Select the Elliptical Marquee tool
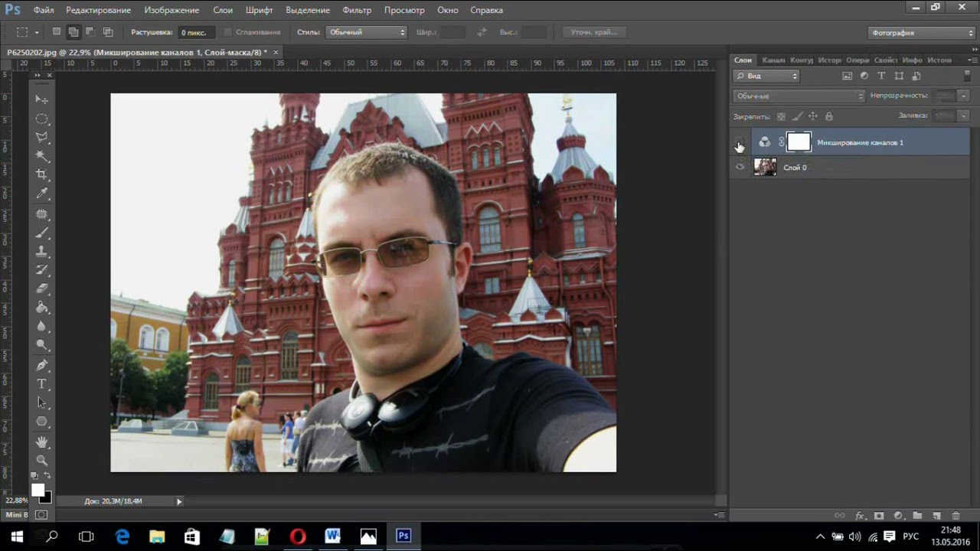Viewport: 980px width, 551px height. pos(42,119)
